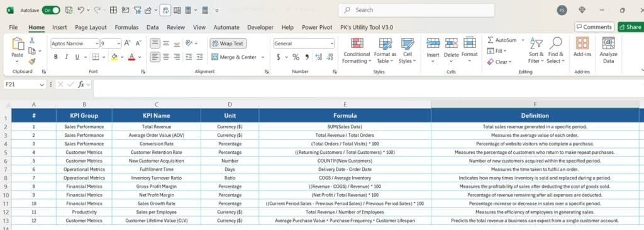Open the Fill dropdown
The image size is (644, 230).
click(x=497, y=51)
